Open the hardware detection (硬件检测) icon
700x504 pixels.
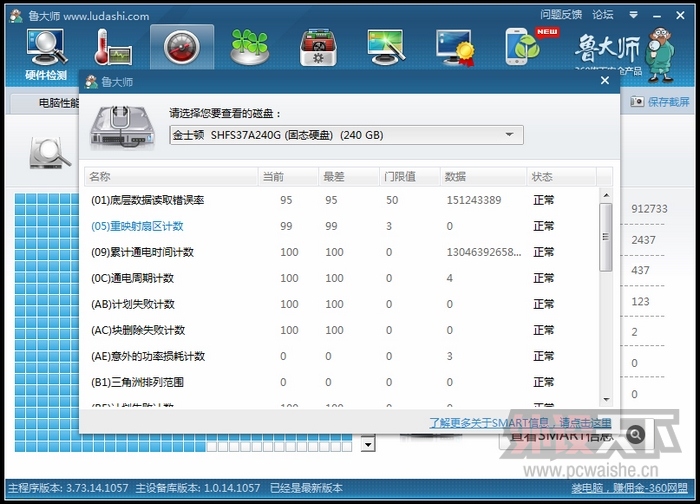click(46, 54)
